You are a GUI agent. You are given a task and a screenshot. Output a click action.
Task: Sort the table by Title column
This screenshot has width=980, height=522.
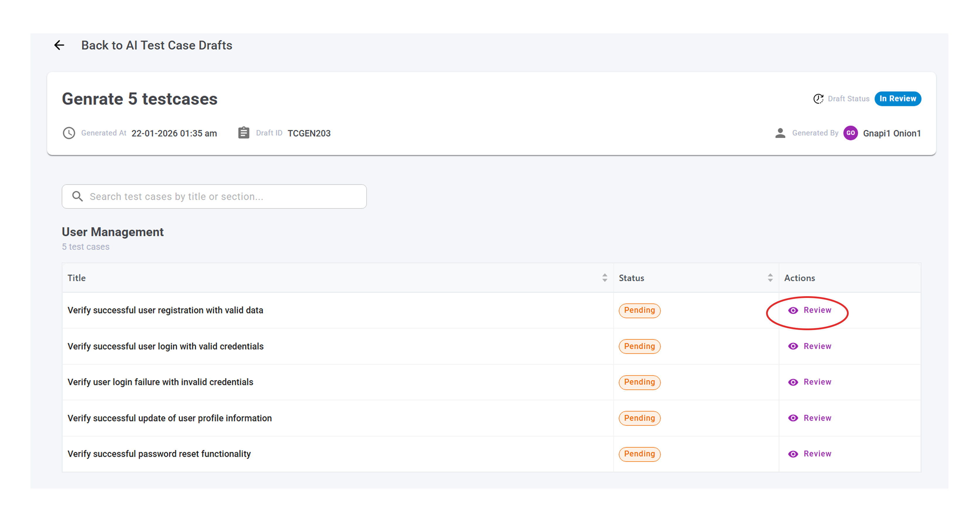pyautogui.click(x=605, y=278)
